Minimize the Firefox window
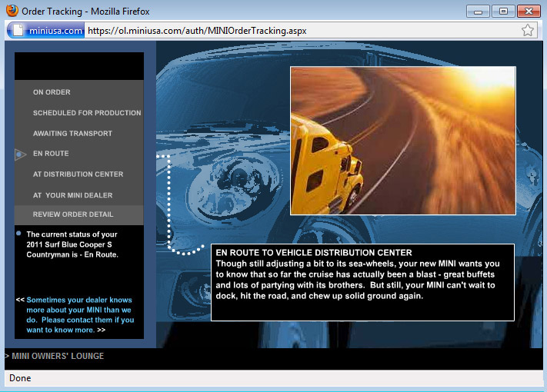The image size is (547, 392). pyautogui.click(x=478, y=12)
